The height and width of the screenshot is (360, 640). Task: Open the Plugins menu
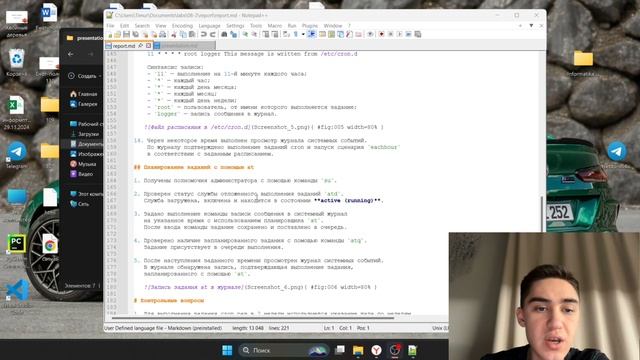pyautogui.click(x=310, y=26)
